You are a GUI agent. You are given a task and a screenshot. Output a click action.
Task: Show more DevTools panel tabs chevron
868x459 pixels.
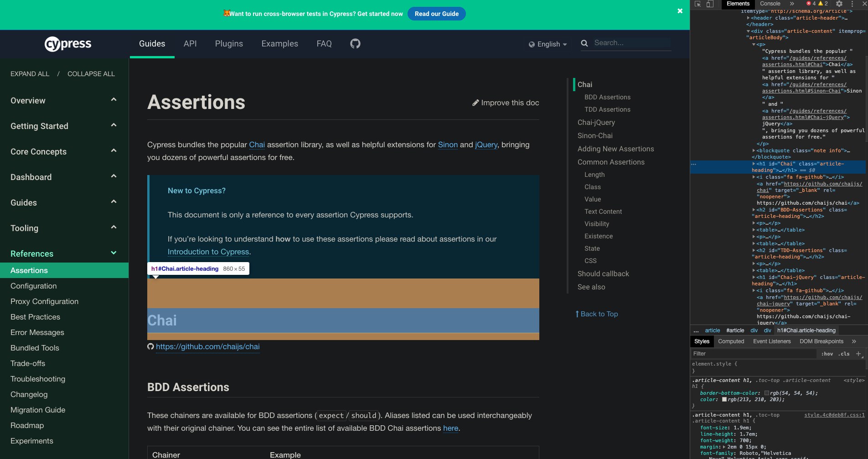click(792, 4)
